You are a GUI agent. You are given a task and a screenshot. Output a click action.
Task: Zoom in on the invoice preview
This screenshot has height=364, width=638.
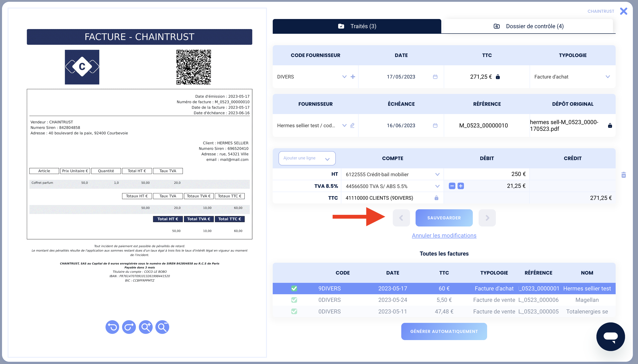146,327
